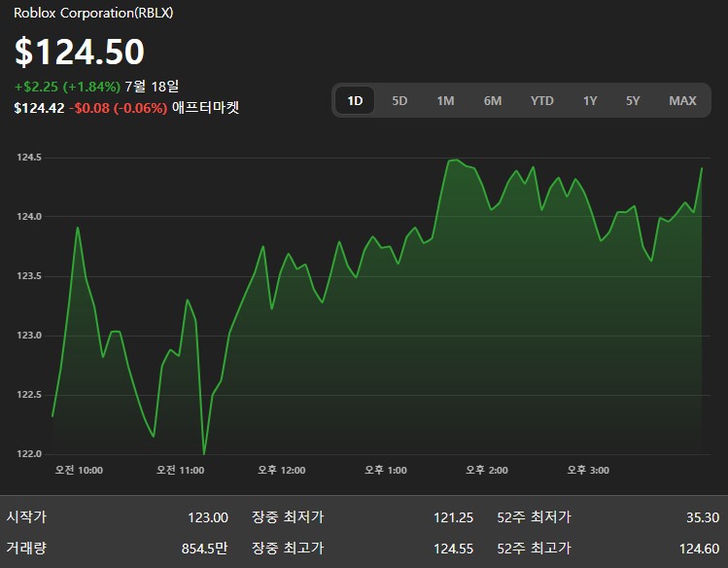Click the +$2.25 (+1.84%) change value
Image resolution: width=728 pixels, height=568 pixels.
click(x=67, y=87)
